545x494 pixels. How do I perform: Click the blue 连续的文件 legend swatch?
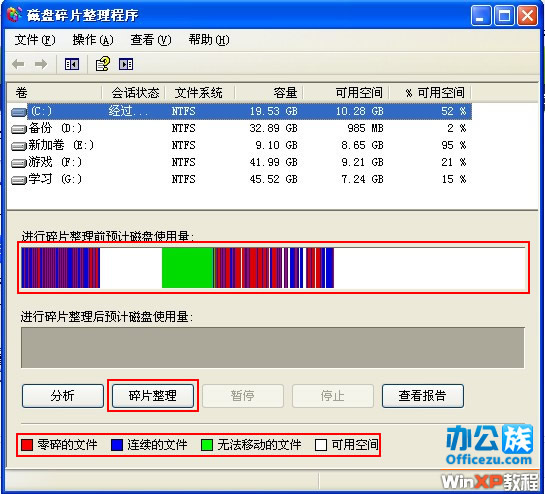(117, 445)
